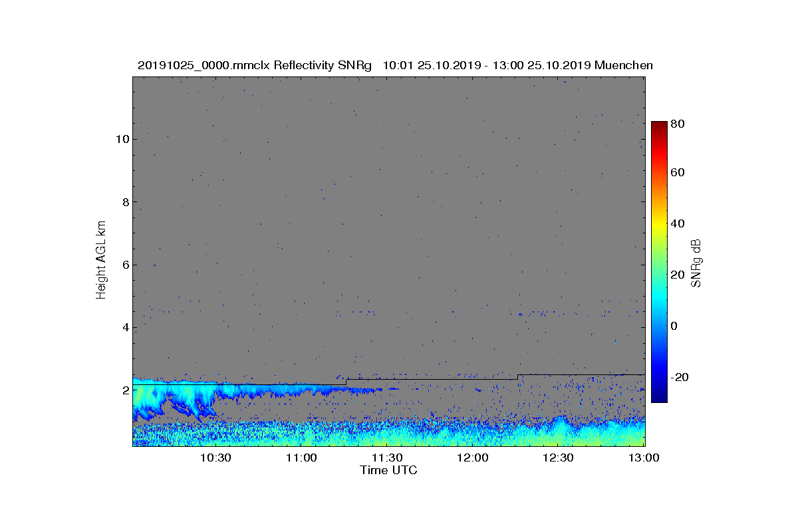Click the 11:00 time tick label
The image size is (798, 532).
point(301,458)
